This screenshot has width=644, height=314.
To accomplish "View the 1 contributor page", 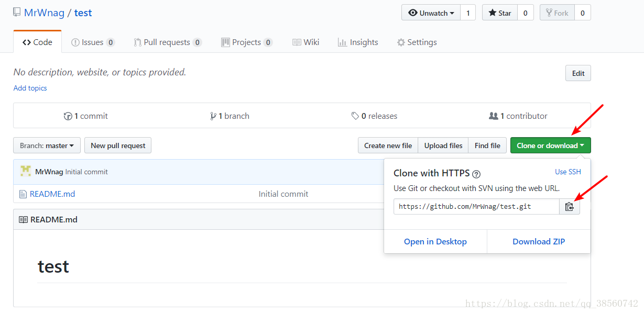I will pyautogui.click(x=518, y=116).
